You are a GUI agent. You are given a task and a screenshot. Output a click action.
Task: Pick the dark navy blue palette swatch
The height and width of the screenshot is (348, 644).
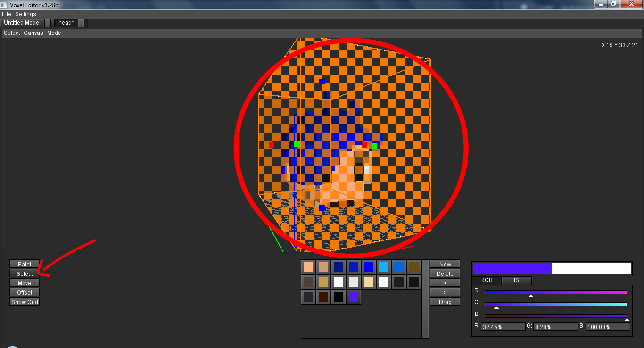[339, 267]
